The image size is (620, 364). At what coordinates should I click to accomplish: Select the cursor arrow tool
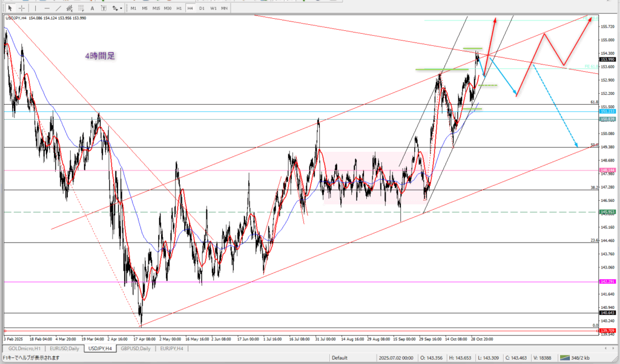click(10, 8)
